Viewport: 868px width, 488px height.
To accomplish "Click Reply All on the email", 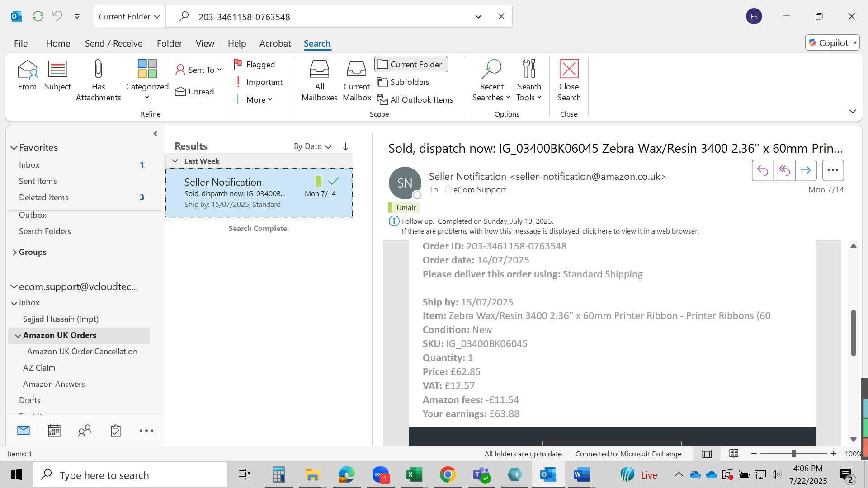I will click(x=784, y=170).
